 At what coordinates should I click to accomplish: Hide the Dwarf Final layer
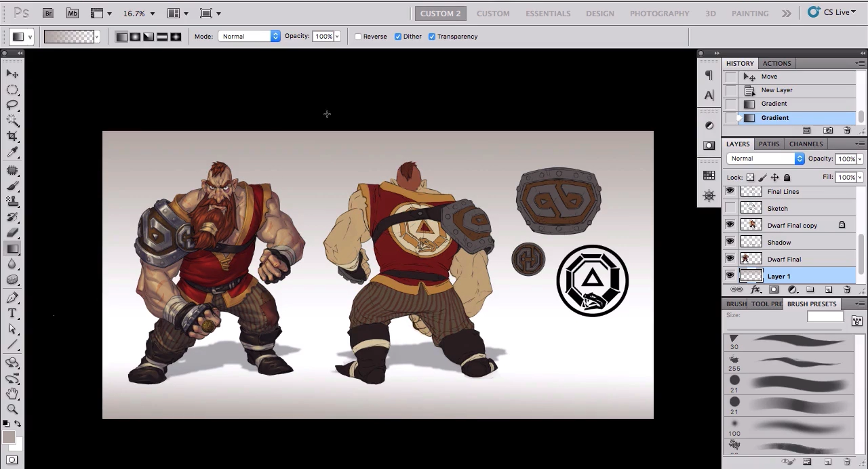pyautogui.click(x=730, y=259)
